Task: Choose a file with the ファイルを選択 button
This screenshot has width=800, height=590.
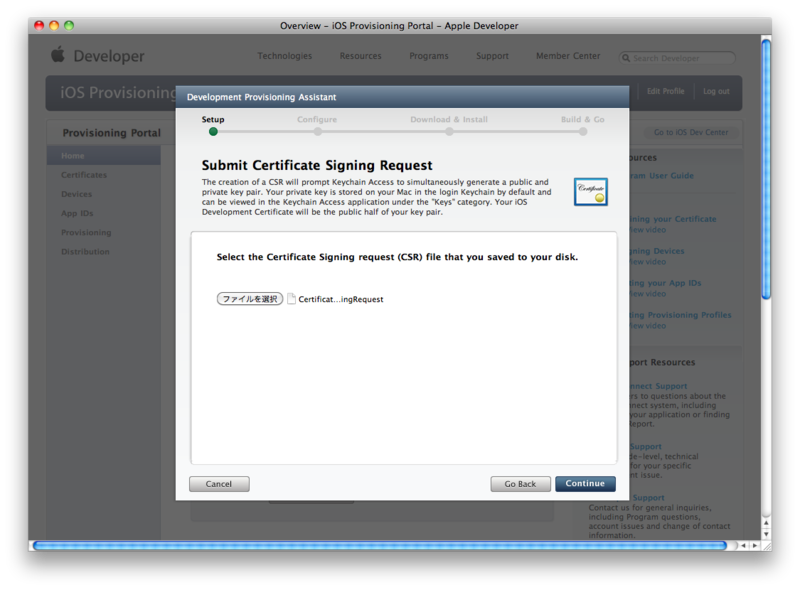Action: 249,299
